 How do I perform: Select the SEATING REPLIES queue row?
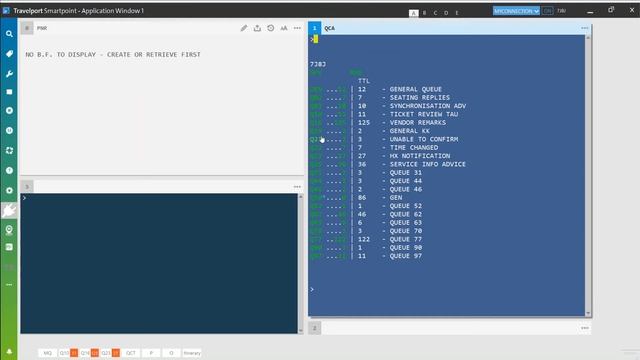click(x=380, y=98)
